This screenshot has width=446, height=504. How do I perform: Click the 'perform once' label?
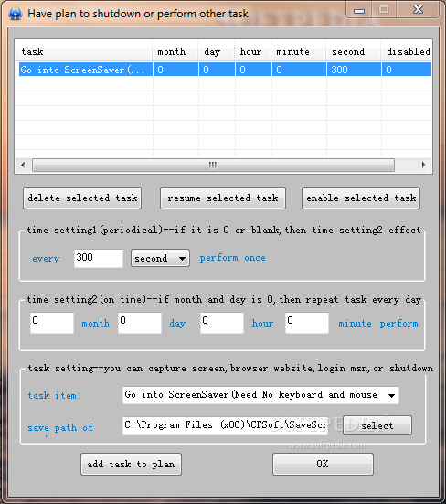click(233, 258)
